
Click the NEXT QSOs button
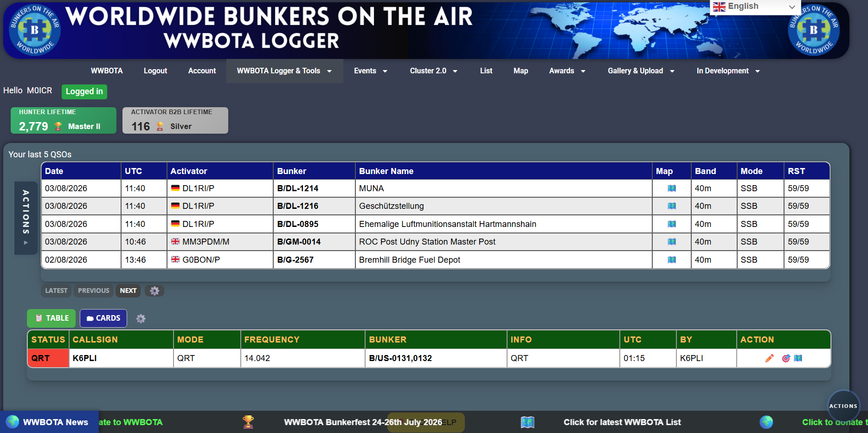point(128,291)
